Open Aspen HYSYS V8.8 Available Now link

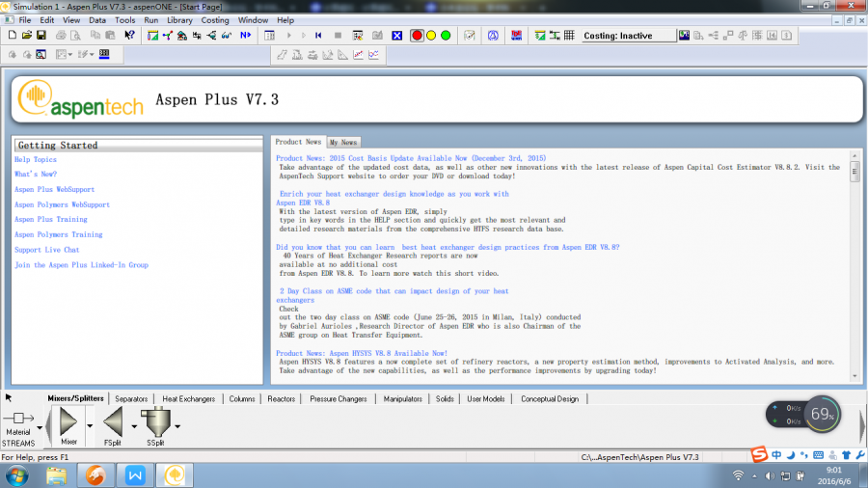362,353
